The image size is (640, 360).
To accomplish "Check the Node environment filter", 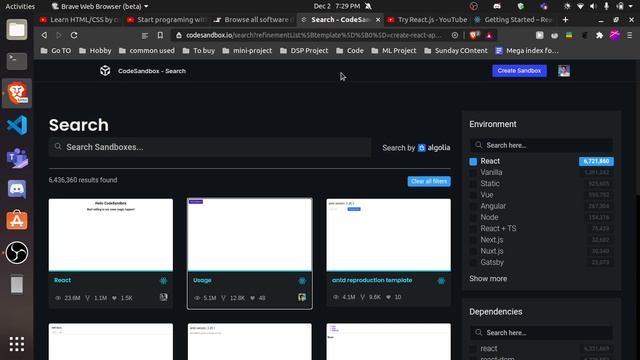I will [473, 218].
